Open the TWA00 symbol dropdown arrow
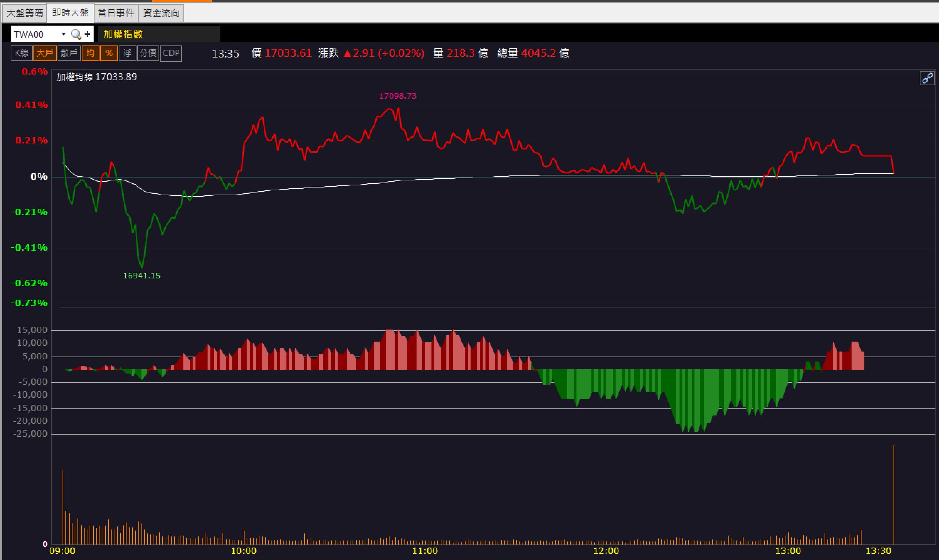This screenshot has height=560, width=939. click(x=63, y=34)
